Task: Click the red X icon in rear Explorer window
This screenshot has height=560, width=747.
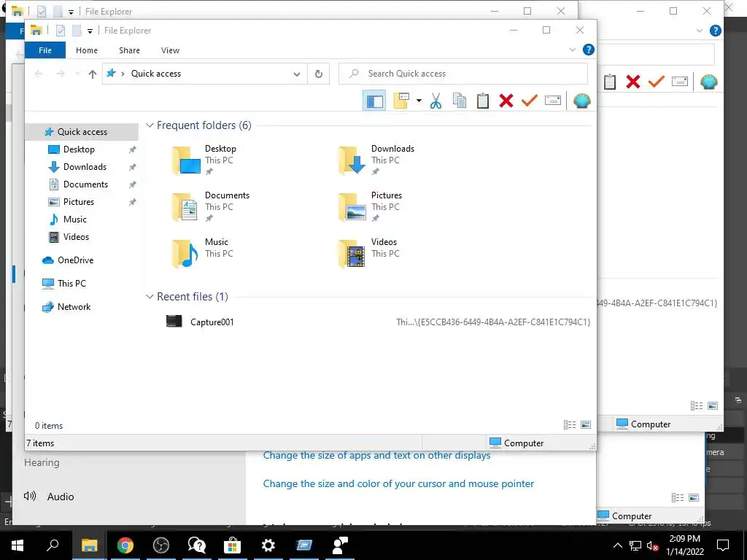Action: tap(633, 82)
